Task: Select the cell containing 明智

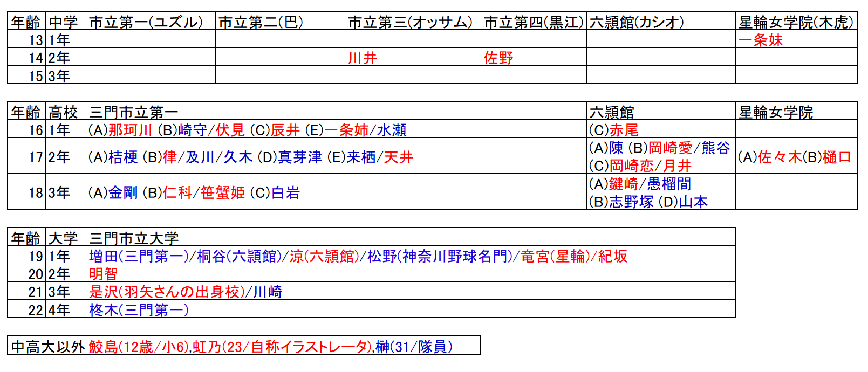Action: click(411, 273)
